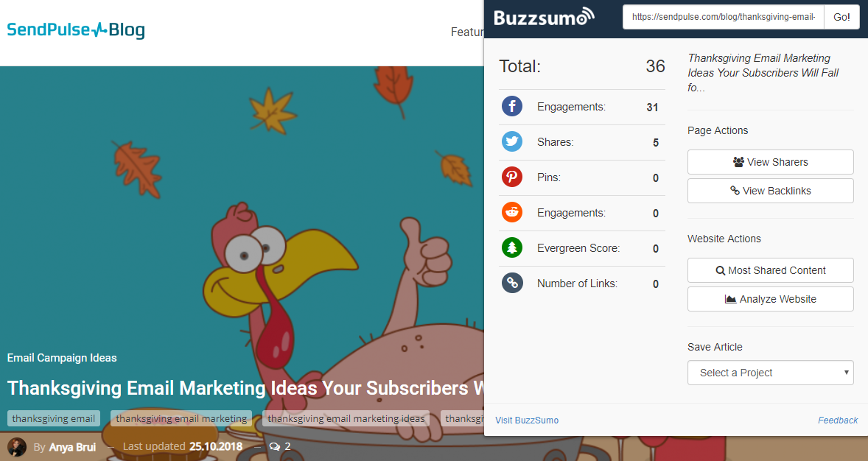
Task: Click the Pinterest pins icon
Action: [x=512, y=177]
